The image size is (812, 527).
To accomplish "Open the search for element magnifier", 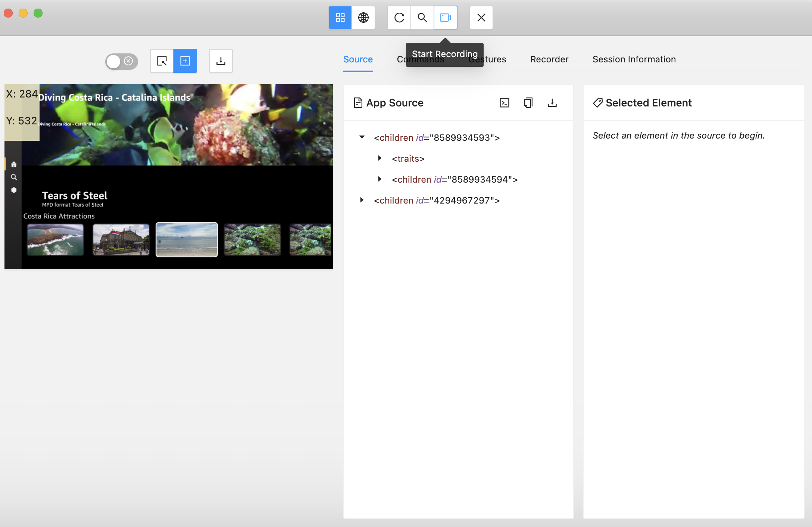I will [422, 18].
